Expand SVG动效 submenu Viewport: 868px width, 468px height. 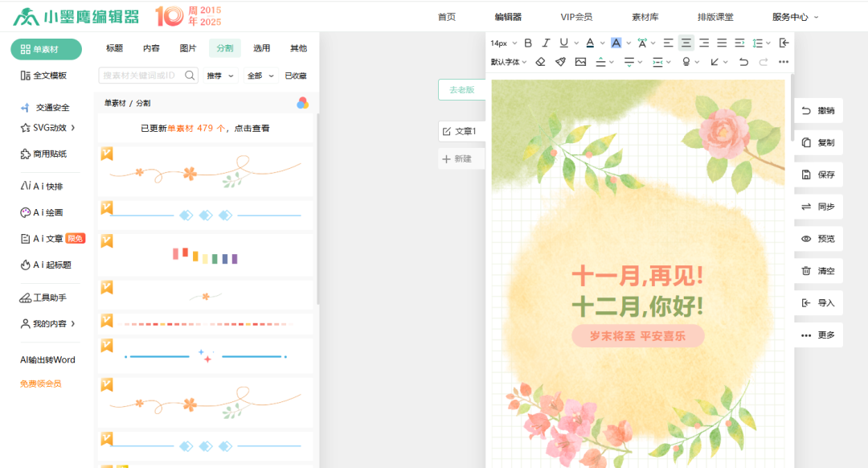73,128
